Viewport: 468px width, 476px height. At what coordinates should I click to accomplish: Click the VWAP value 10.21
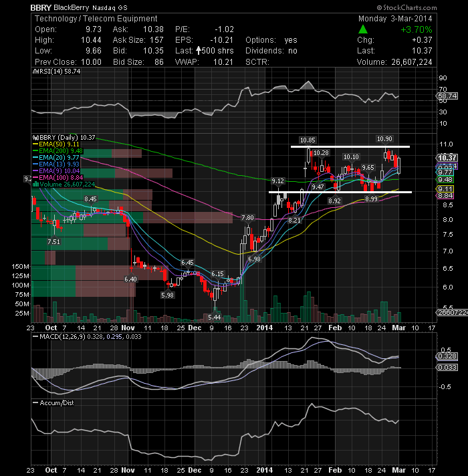pyautogui.click(x=223, y=62)
